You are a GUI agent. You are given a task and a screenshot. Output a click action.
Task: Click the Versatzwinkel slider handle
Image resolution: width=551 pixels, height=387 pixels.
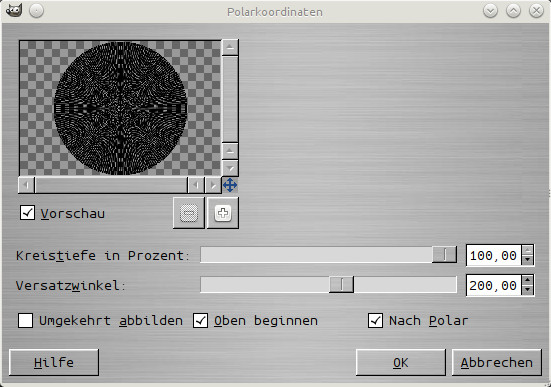(341, 284)
